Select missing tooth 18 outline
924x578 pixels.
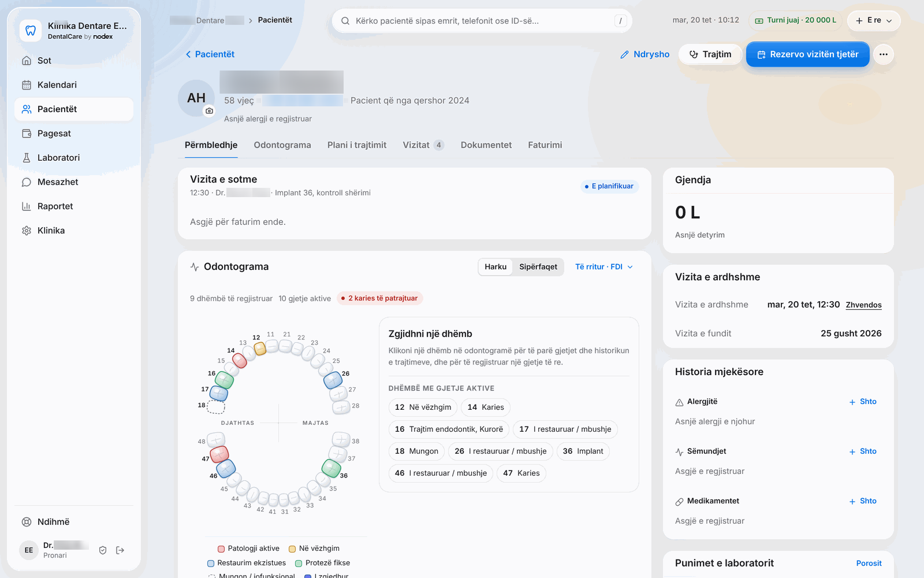(216, 406)
